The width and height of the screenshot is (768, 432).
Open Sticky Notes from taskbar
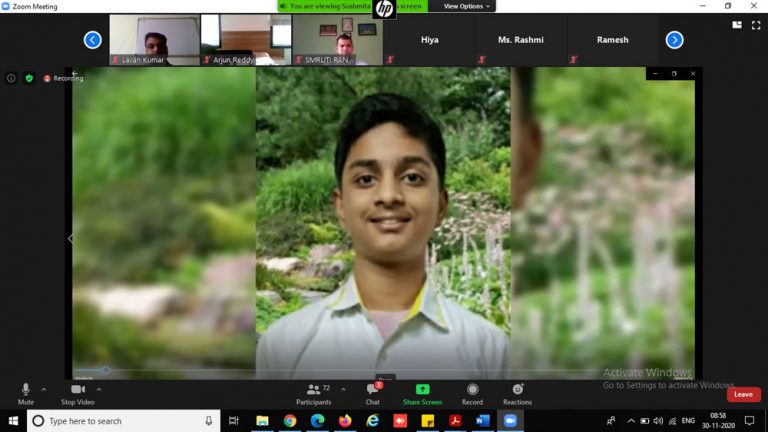pos(428,421)
